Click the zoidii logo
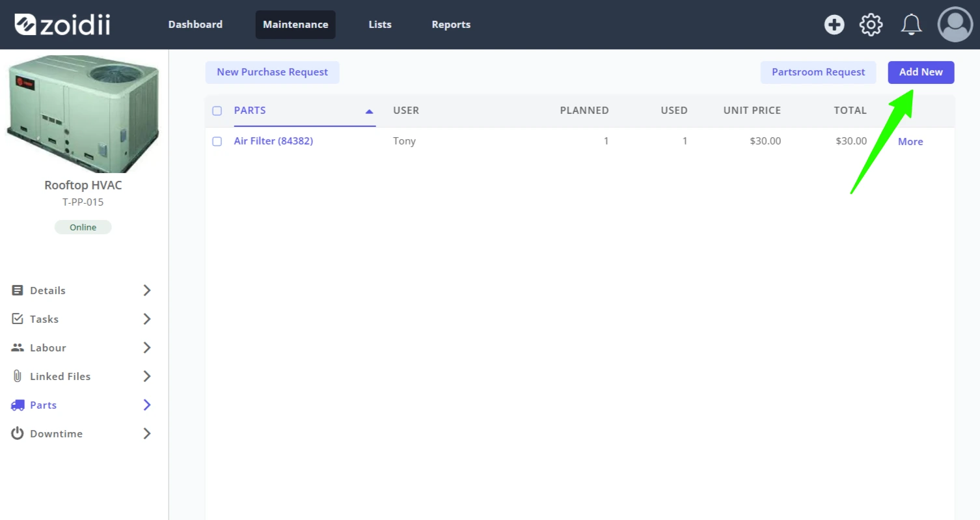The image size is (980, 520). pos(62,25)
